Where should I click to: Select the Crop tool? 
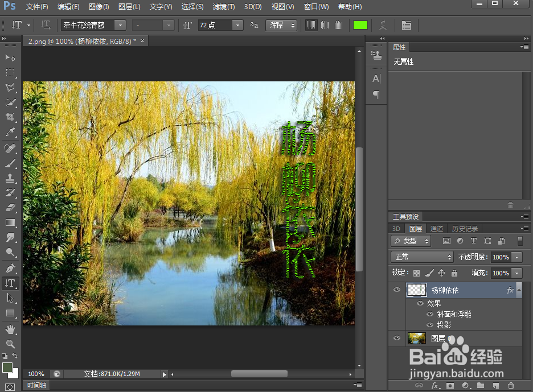(10, 117)
